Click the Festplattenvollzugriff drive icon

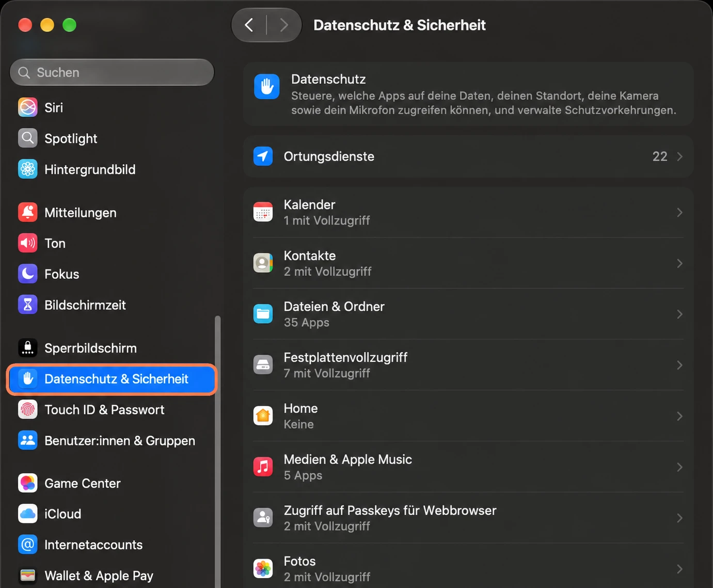(263, 365)
